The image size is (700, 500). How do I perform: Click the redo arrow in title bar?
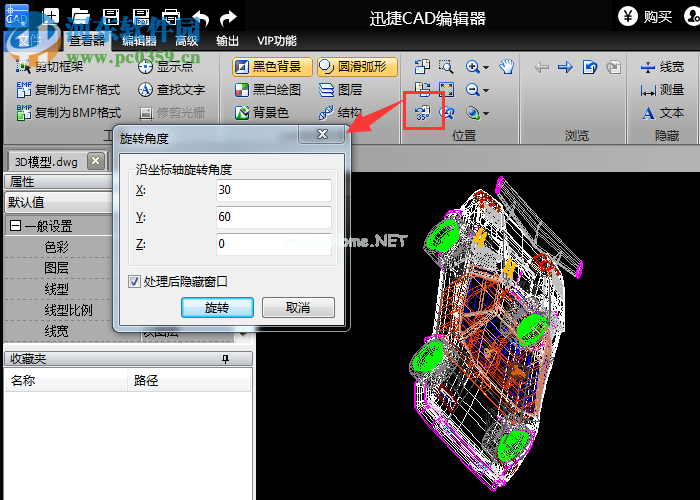click(x=228, y=18)
